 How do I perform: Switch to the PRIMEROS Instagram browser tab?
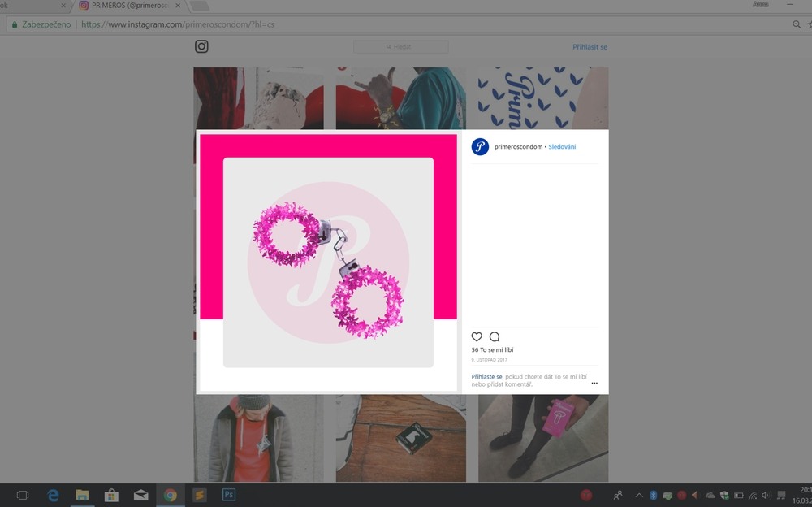pyautogui.click(x=130, y=6)
